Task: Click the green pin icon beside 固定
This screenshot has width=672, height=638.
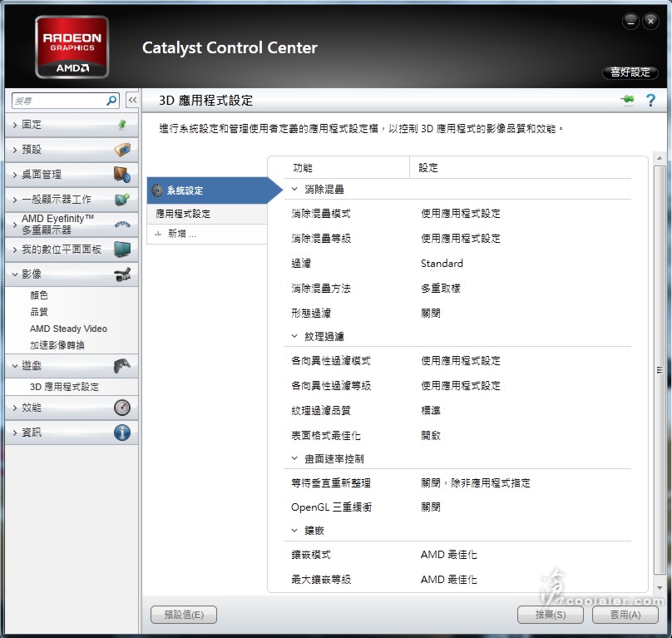Action: (x=122, y=125)
